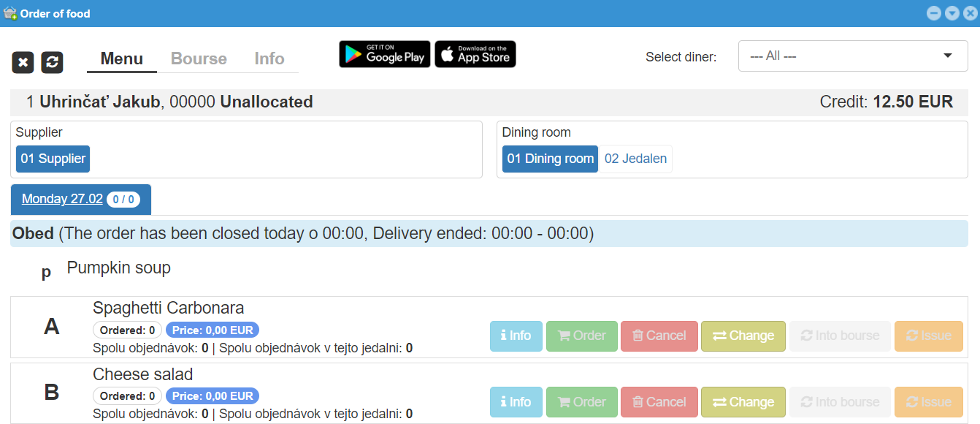
Task: Show Info for Spaghetti Carbonara
Action: pyautogui.click(x=516, y=336)
